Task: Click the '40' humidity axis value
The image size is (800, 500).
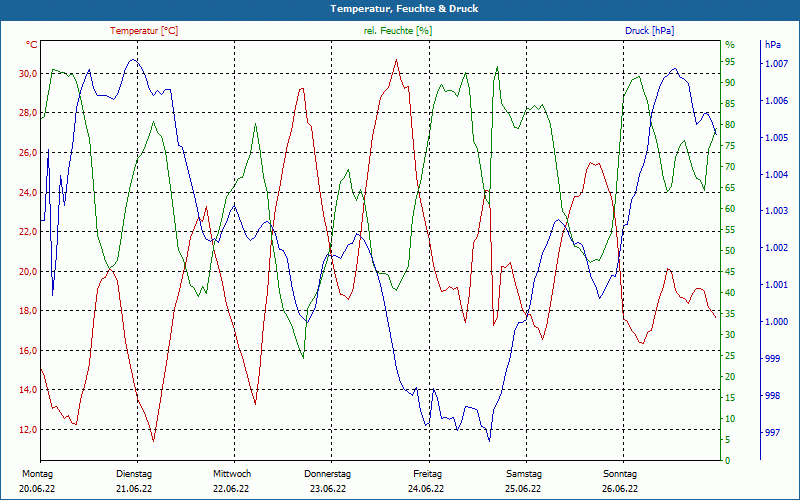Action: (730, 293)
